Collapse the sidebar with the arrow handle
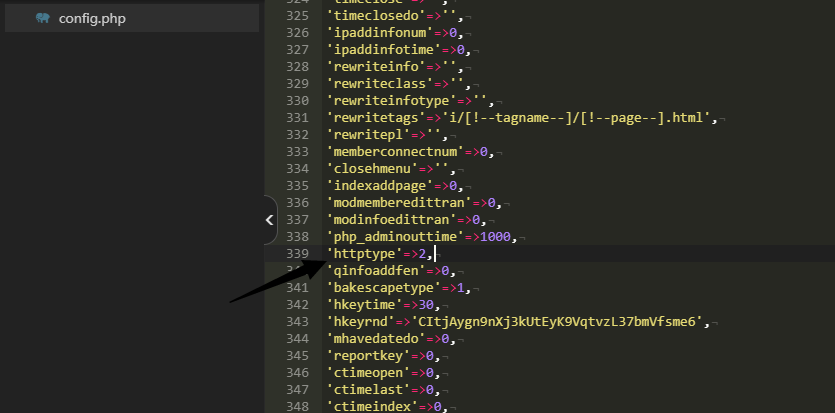Image resolution: width=835 pixels, height=413 pixels. (270, 220)
